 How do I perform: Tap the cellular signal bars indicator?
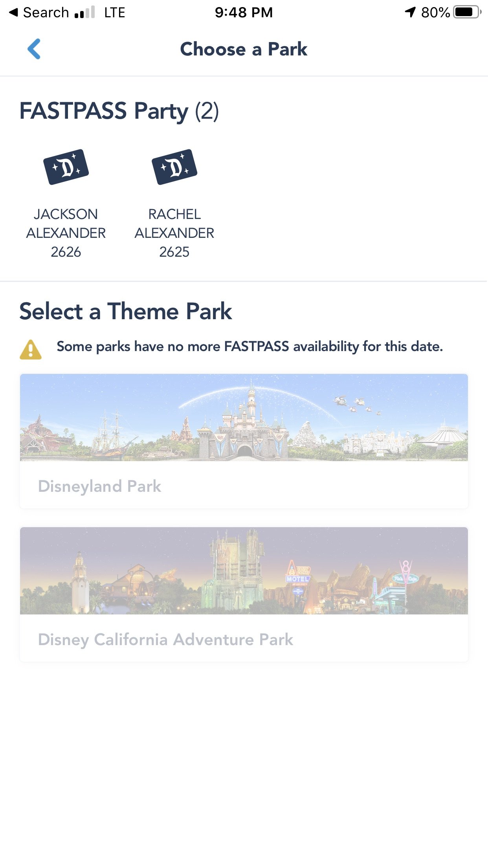pos(84,13)
